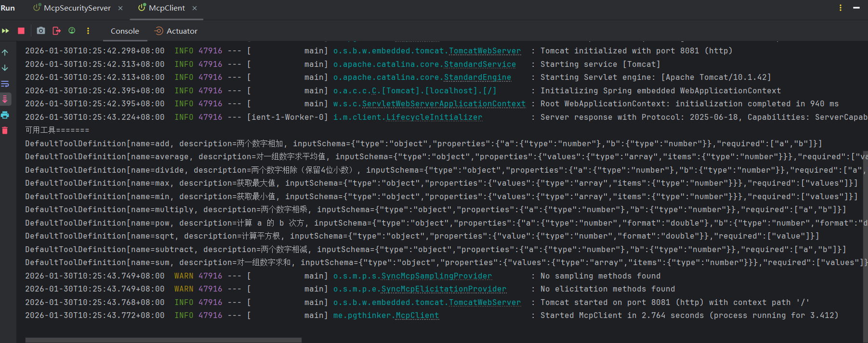
Task: Open the yellow More actions dots in toolbar
Action: coord(88,31)
